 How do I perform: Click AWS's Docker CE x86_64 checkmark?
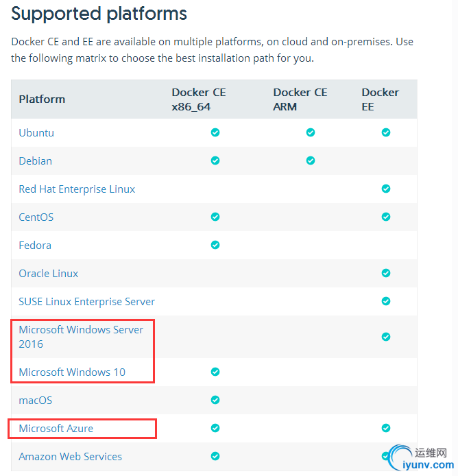[215, 456]
